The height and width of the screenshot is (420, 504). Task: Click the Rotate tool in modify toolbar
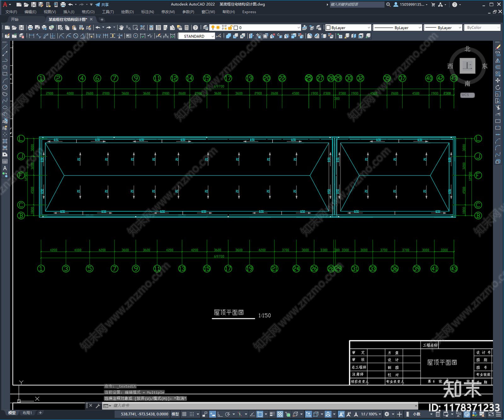[x=498, y=87]
